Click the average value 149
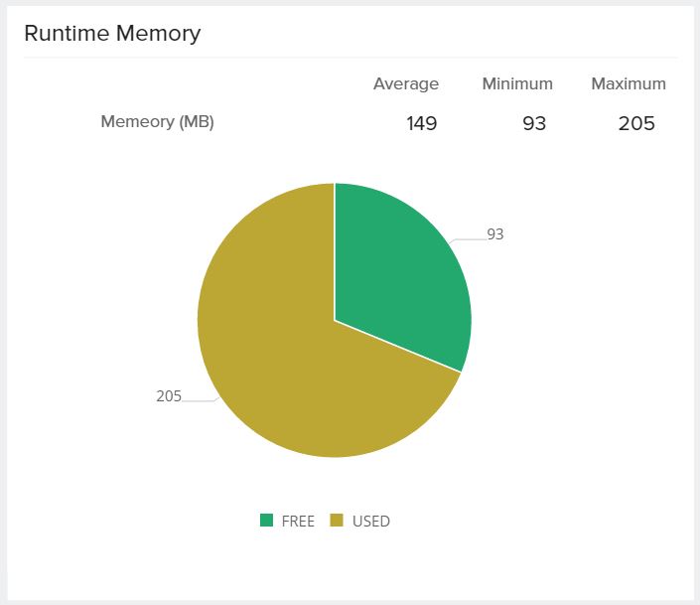 (x=421, y=123)
